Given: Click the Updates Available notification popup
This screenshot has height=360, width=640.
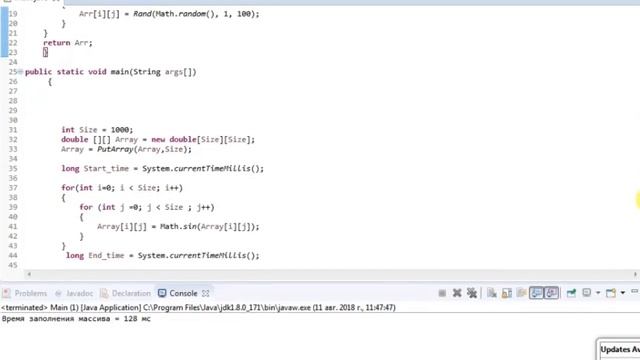Looking at the screenshot, I should [x=618, y=350].
